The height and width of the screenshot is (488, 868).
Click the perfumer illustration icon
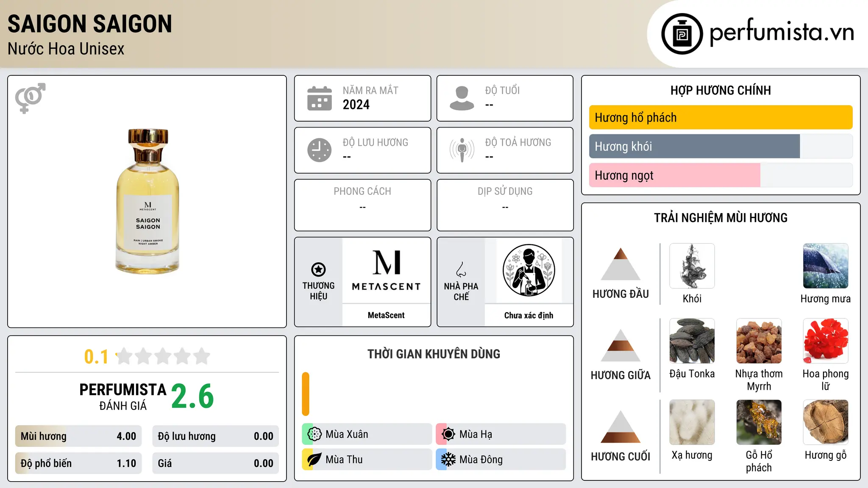point(529,270)
